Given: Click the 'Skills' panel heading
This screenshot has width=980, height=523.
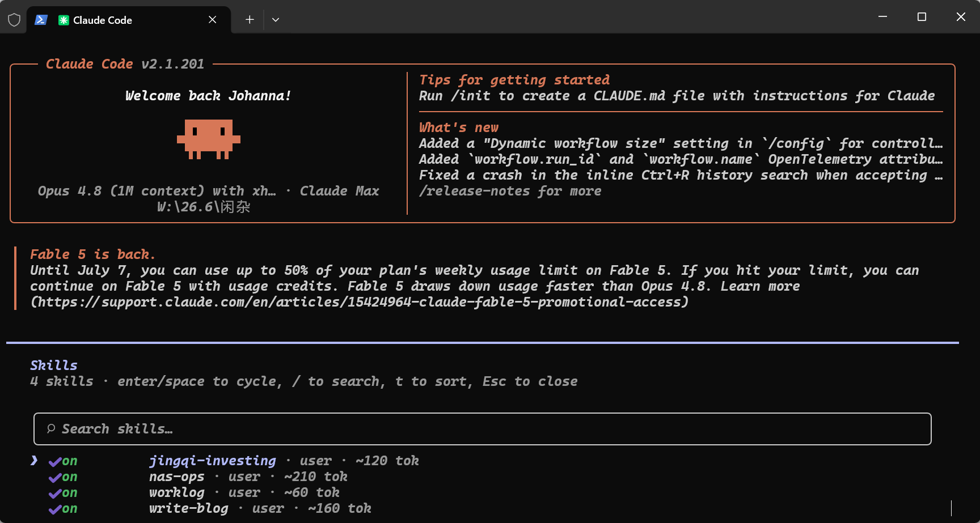Looking at the screenshot, I should coord(54,365).
